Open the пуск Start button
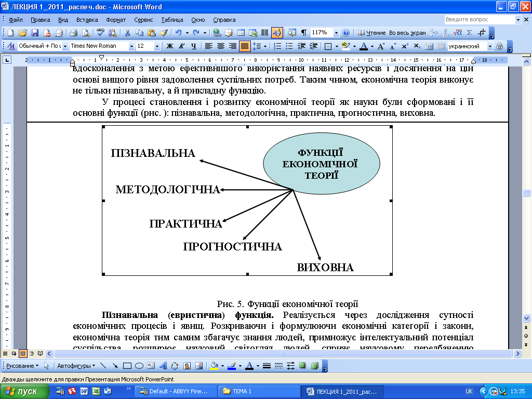 click(24, 391)
